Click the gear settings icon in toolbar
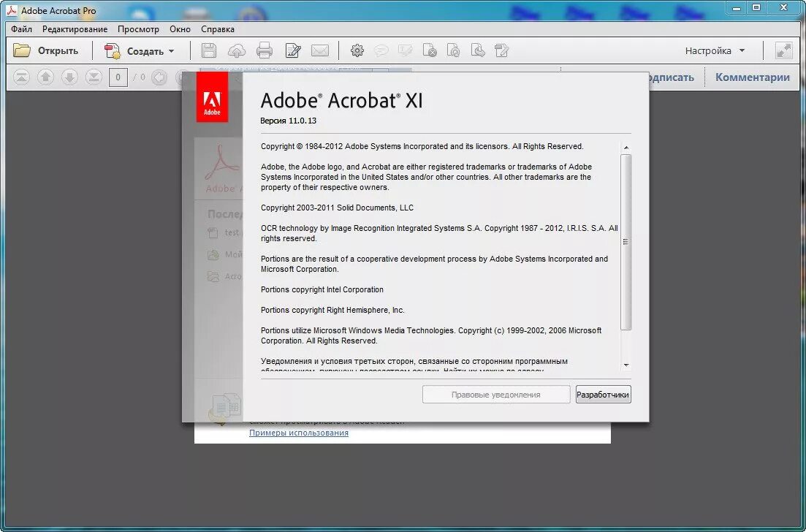Viewport: 806px width, 532px height. [357, 50]
